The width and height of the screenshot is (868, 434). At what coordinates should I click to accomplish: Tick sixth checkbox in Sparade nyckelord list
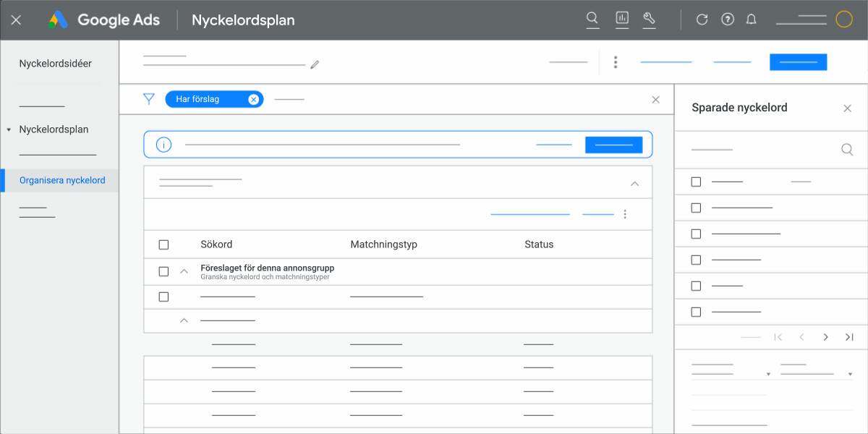pyautogui.click(x=696, y=312)
